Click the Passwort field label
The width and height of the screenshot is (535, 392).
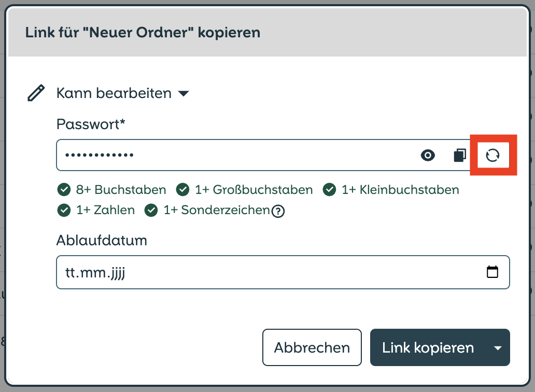coord(91,124)
